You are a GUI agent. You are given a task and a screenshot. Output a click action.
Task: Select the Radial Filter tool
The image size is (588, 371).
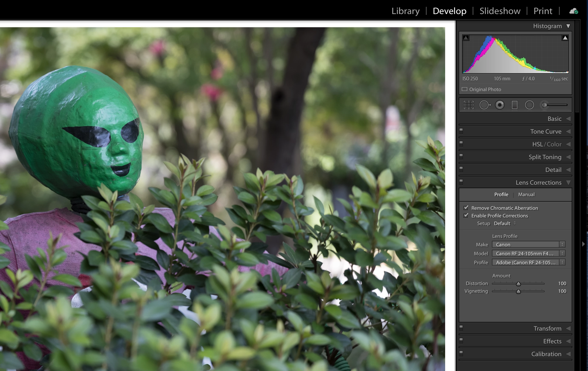pyautogui.click(x=529, y=105)
